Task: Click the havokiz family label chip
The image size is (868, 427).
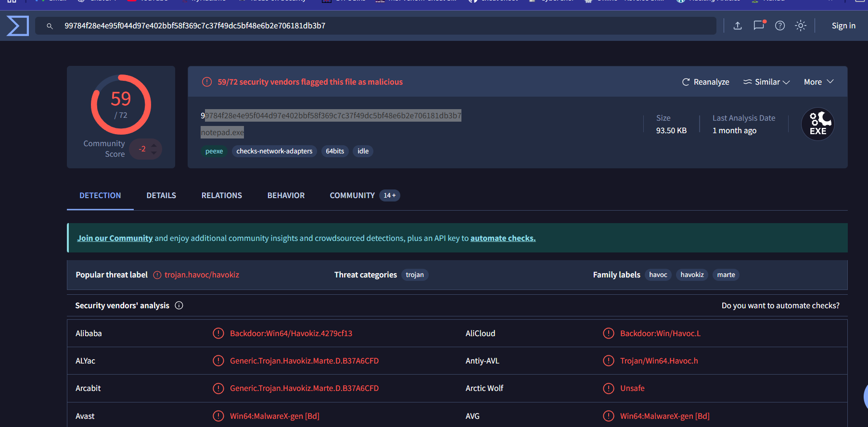Action: (x=692, y=275)
